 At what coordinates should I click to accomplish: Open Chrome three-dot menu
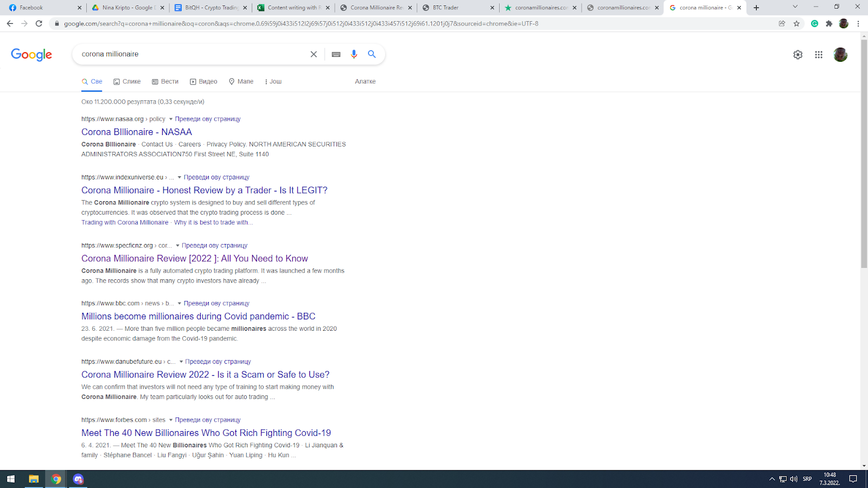coord(858,23)
